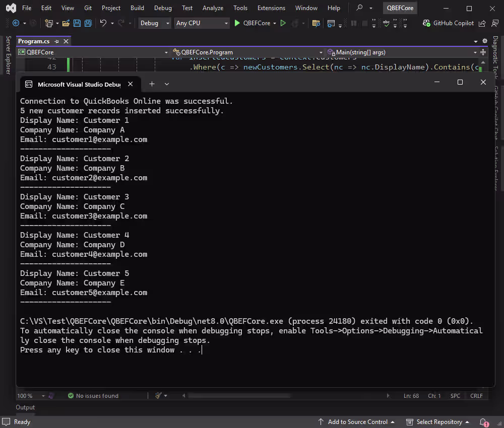Close the Microsoft Visual Studio Debug console tab
Viewport: 504px width, 428px height.
(x=130, y=84)
